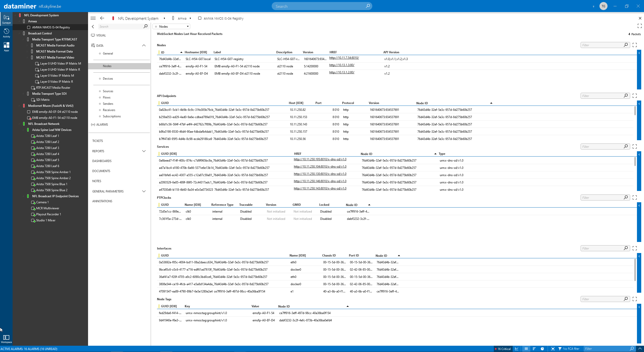
Task: Open the Workspace sidebar icon
Action: 6,339
